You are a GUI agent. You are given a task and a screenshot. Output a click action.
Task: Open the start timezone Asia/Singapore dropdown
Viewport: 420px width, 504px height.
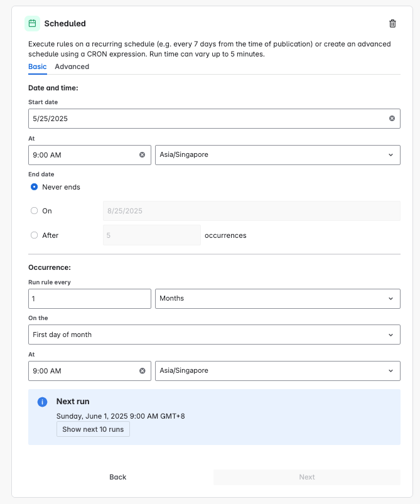pos(277,154)
